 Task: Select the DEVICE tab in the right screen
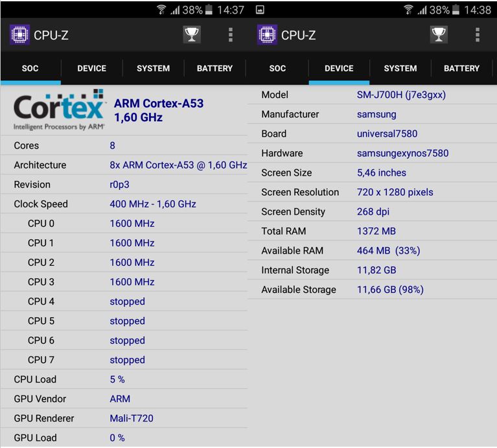[x=339, y=68]
